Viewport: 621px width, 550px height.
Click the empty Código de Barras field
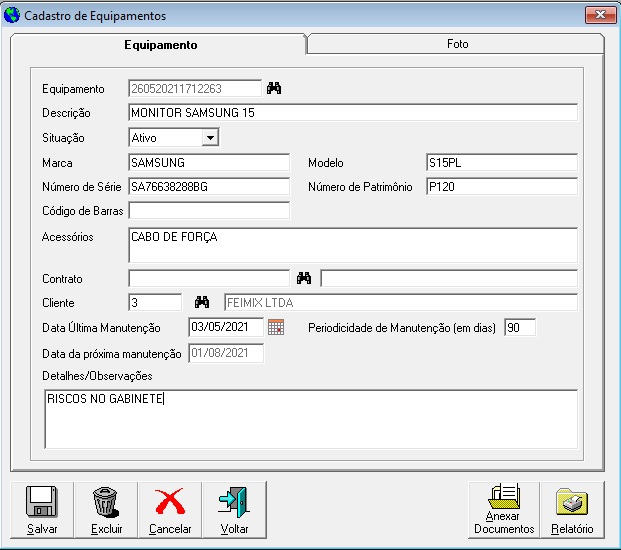click(x=208, y=210)
